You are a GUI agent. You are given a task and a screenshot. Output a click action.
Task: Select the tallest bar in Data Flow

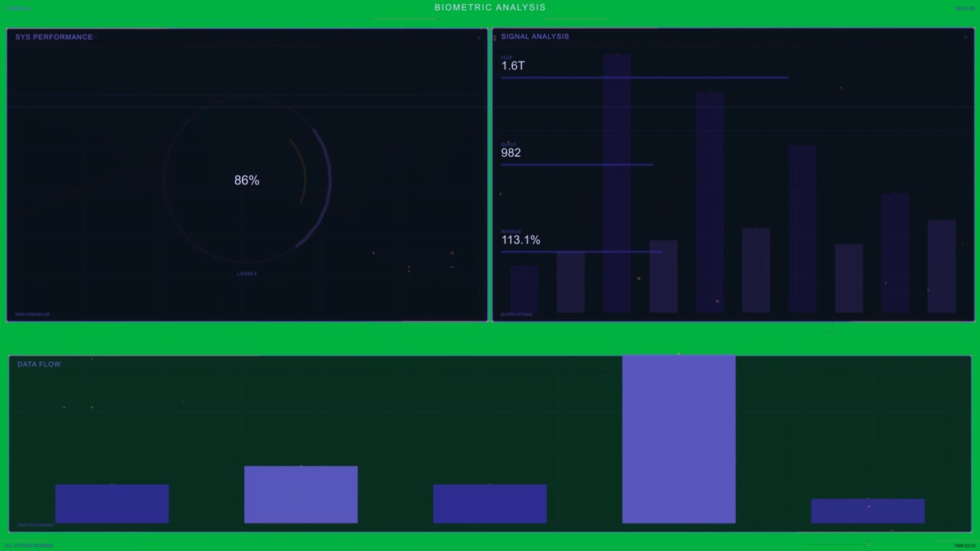point(679,439)
